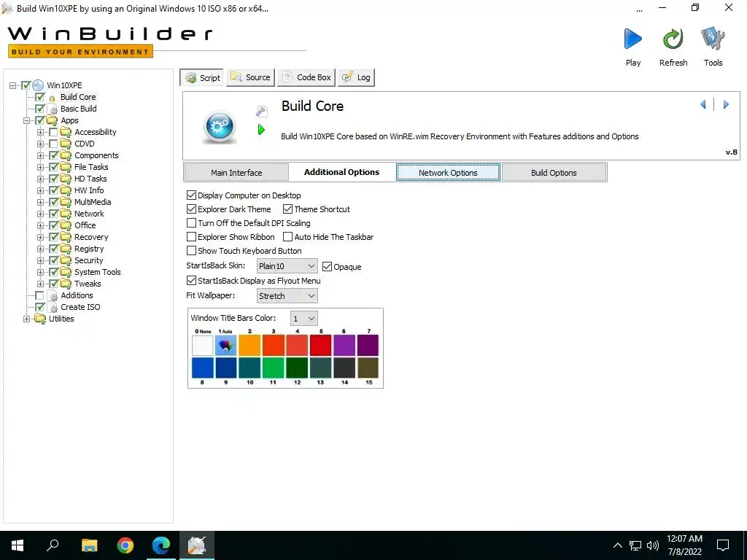Screen dimensions: 747x560
Task: Pick purple title bar color 6
Action: (344, 345)
